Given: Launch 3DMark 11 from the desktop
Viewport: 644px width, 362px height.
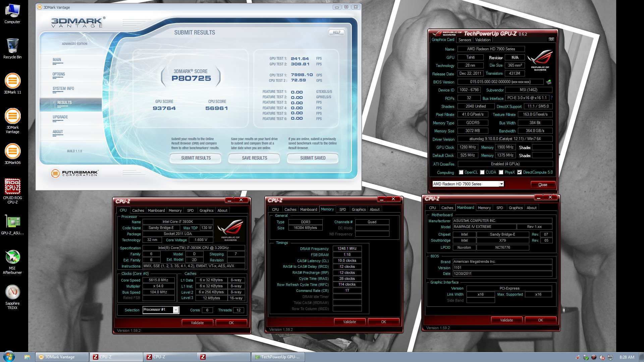Looking at the screenshot, I should coord(12,84).
